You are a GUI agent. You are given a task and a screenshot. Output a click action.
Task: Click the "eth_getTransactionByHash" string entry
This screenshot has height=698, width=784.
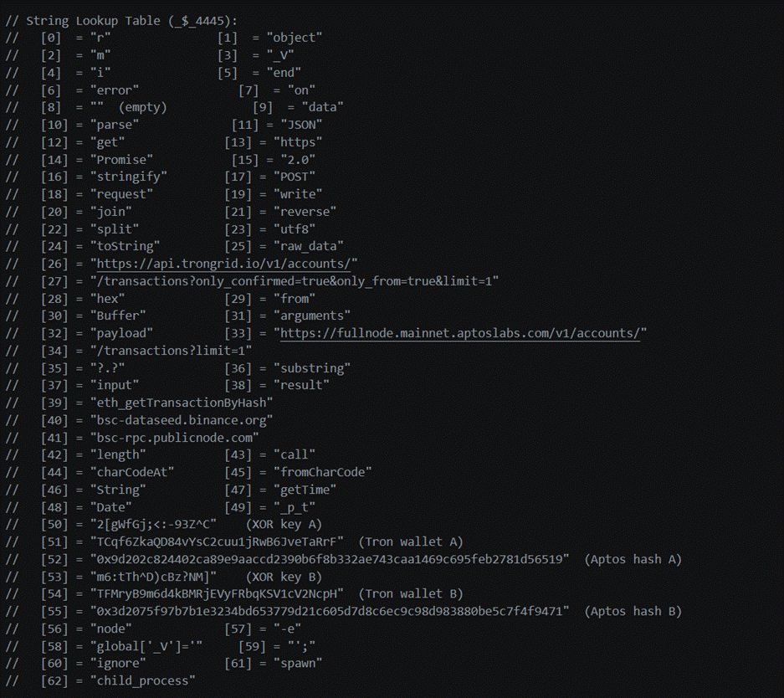(182, 403)
